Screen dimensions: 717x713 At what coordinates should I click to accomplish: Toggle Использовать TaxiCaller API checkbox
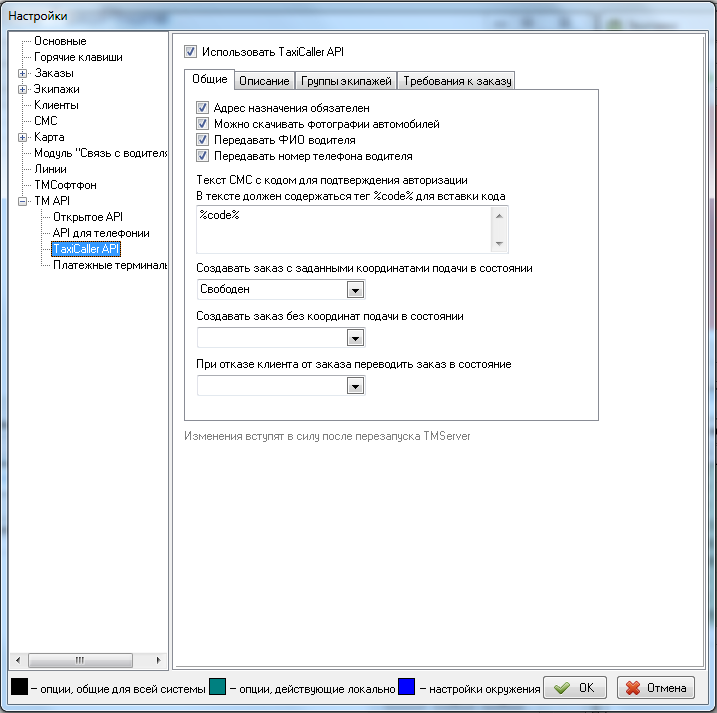[191, 51]
